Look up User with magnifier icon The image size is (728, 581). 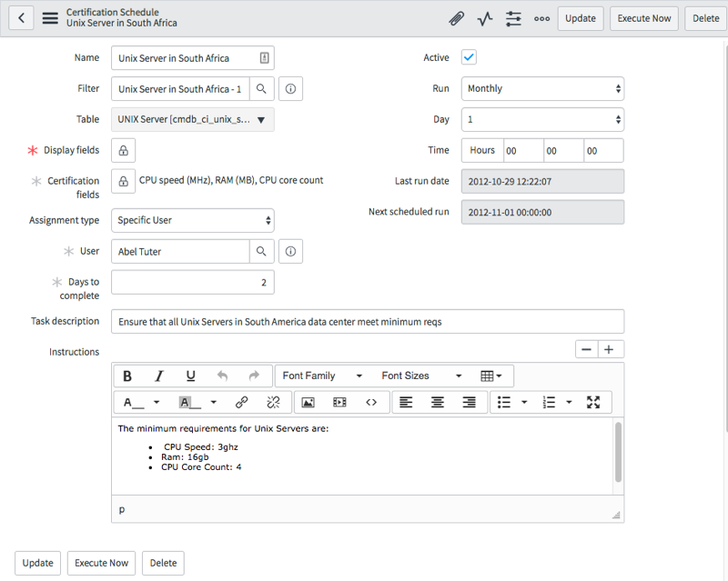point(261,251)
